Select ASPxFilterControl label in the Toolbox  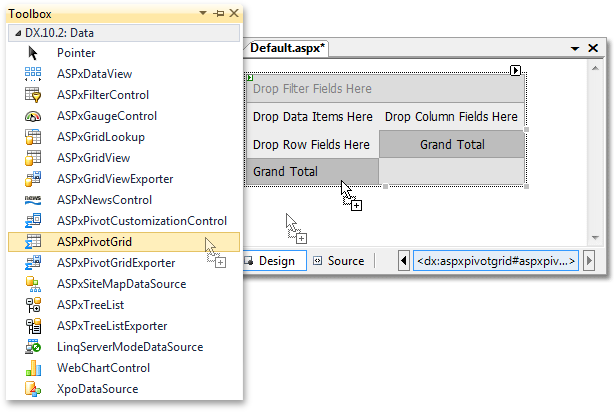point(103,95)
